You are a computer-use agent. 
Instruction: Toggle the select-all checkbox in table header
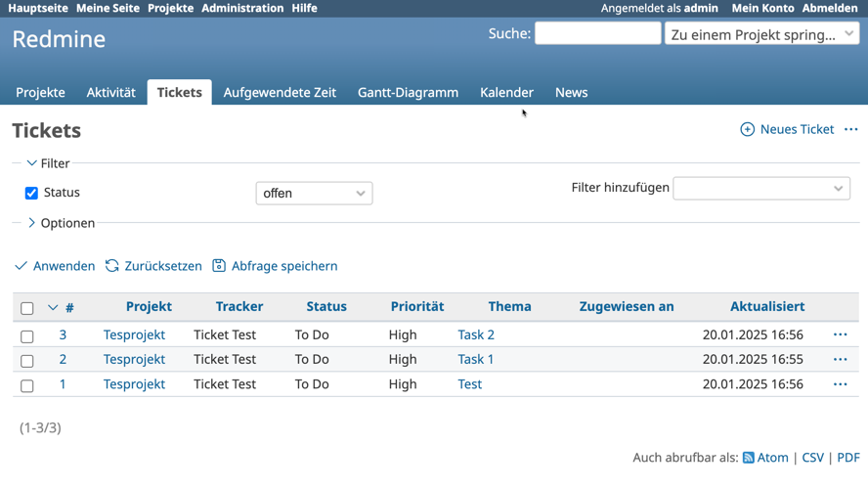26,308
